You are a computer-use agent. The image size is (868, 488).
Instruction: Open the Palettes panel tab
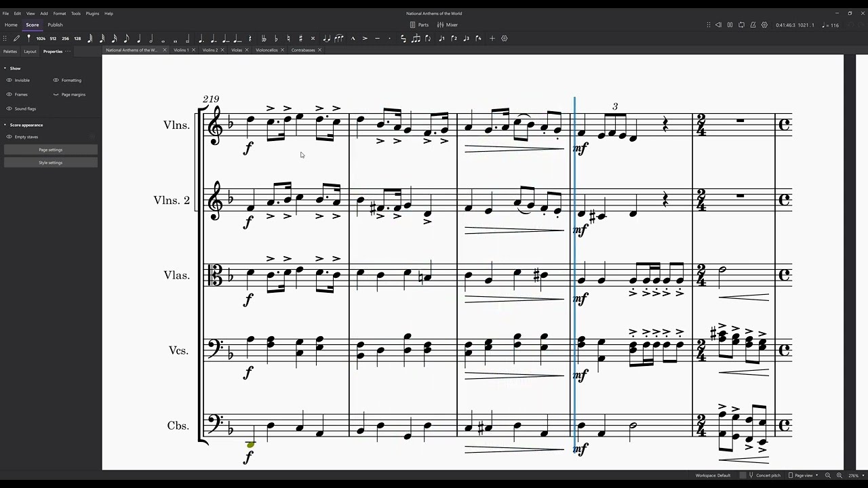click(x=10, y=52)
